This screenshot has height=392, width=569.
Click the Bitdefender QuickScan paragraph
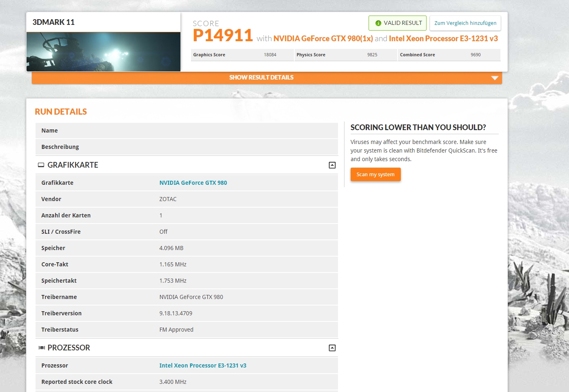(x=424, y=151)
